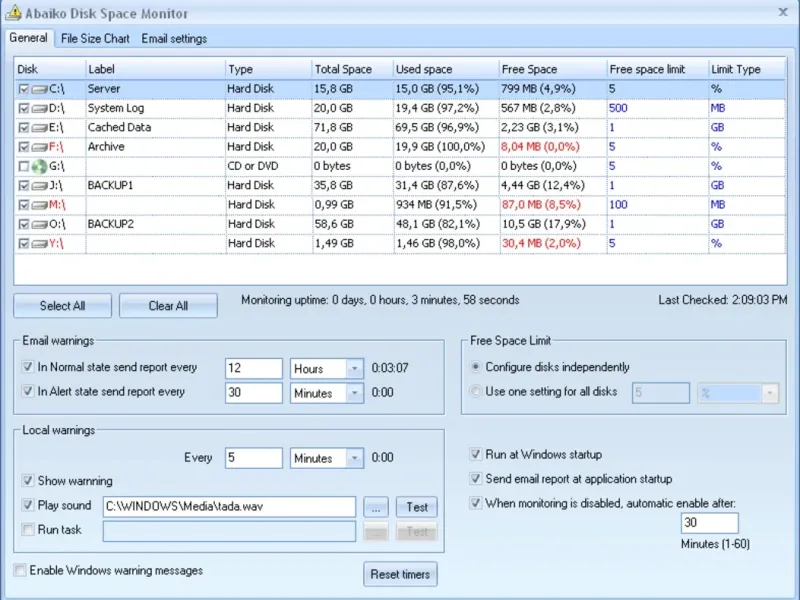Open the Email settings tab
This screenshot has height=600, width=800.
coord(174,39)
